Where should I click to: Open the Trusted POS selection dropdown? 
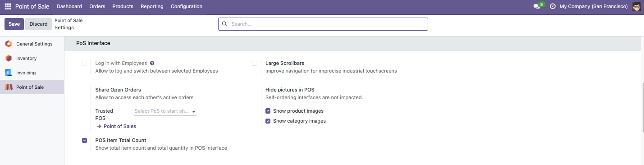(165, 111)
